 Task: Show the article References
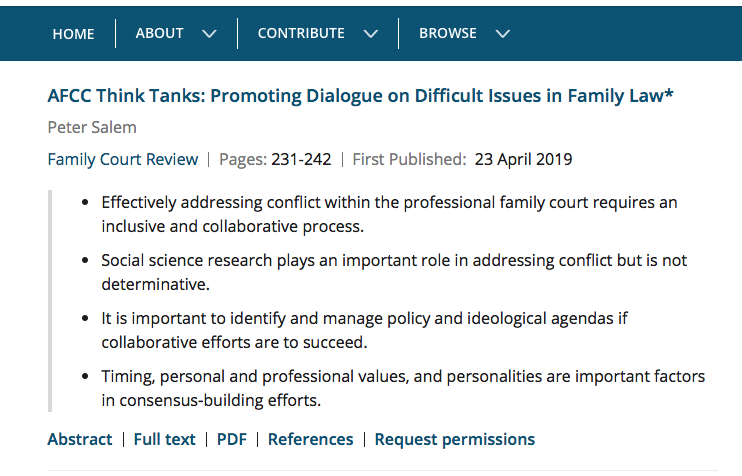pyautogui.click(x=310, y=439)
